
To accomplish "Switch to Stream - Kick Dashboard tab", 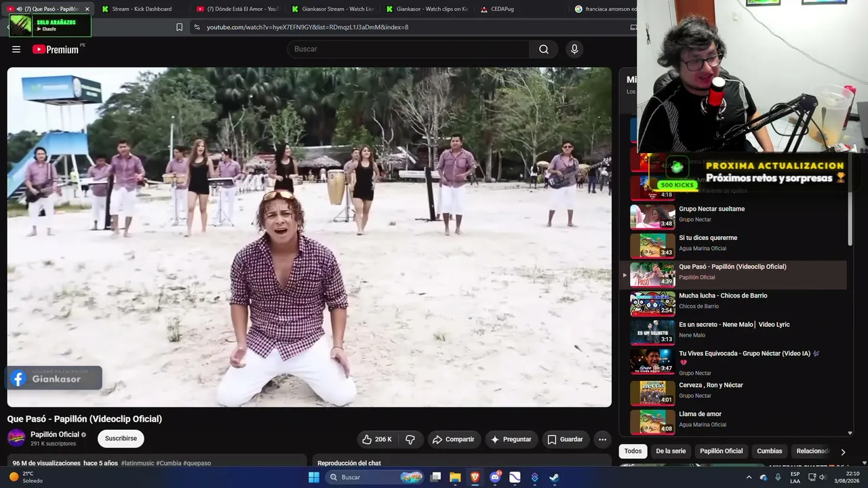I will click(141, 9).
